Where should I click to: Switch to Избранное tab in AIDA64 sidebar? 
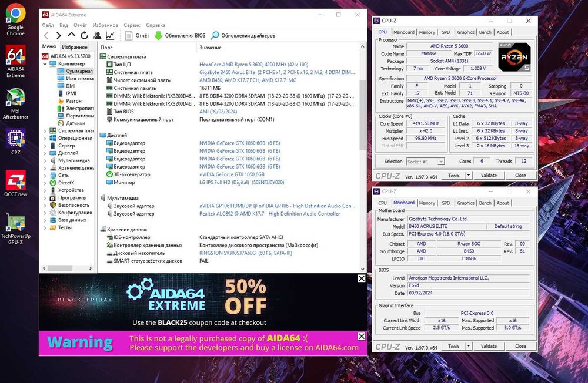tap(75, 47)
